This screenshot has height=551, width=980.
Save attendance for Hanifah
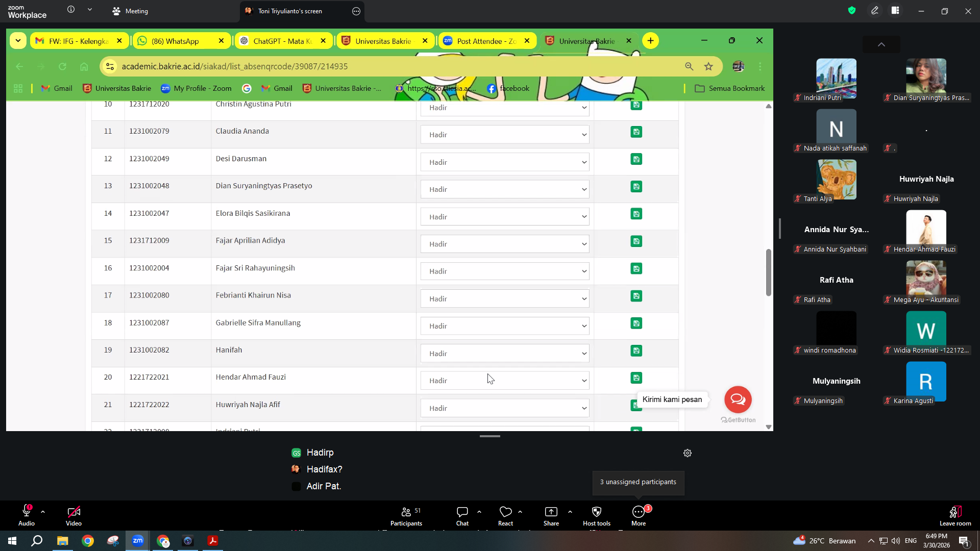(636, 350)
